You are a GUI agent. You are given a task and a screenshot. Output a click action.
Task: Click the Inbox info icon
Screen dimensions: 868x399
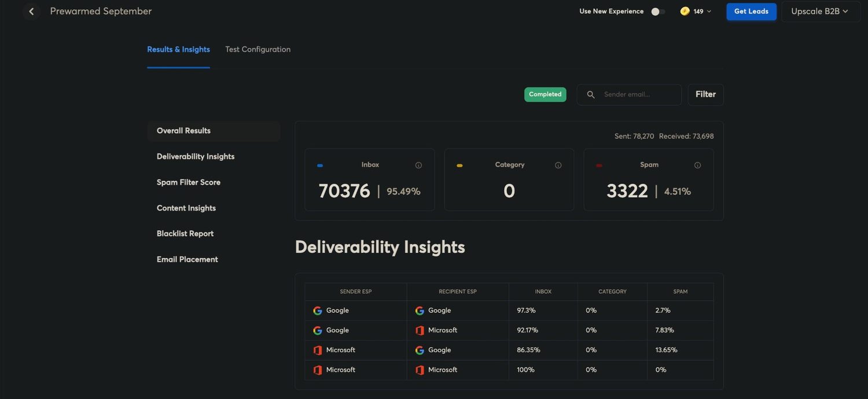pos(418,165)
